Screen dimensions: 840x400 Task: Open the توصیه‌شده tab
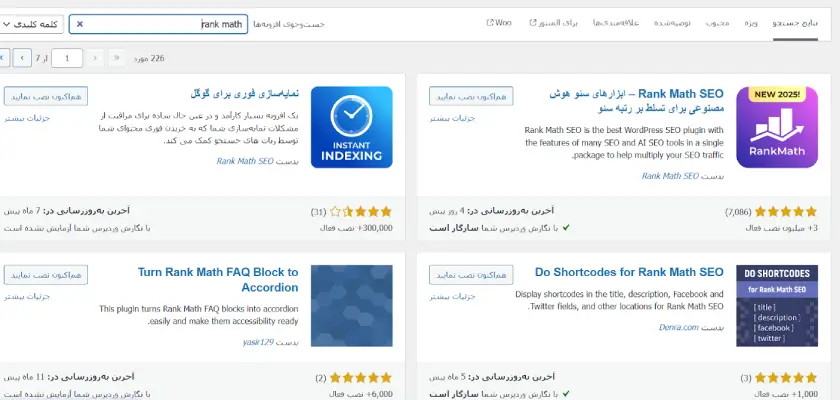click(672, 24)
